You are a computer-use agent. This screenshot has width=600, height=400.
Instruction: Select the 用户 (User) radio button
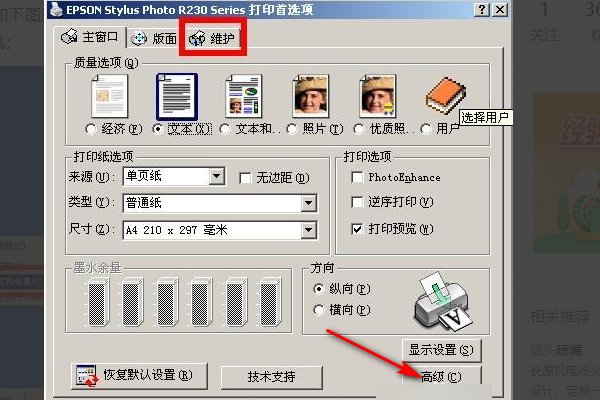point(426,129)
